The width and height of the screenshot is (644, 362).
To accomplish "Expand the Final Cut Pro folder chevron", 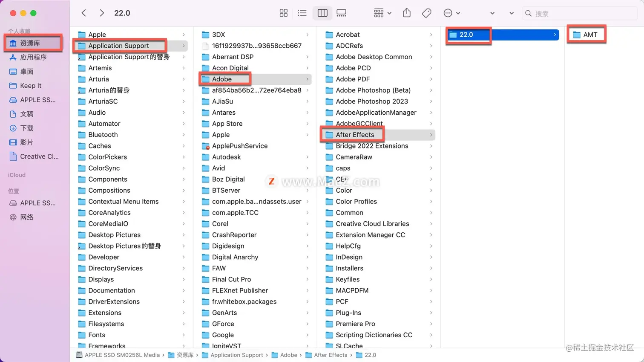I will coord(307,279).
